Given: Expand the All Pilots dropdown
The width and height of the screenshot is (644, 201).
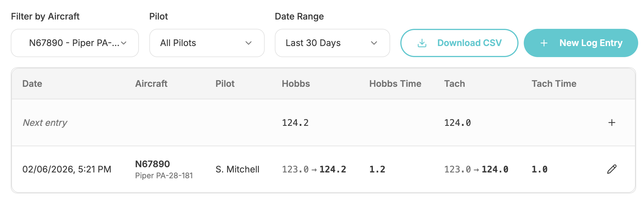Looking at the screenshot, I should pyautogui.click(x=207, y=43).
